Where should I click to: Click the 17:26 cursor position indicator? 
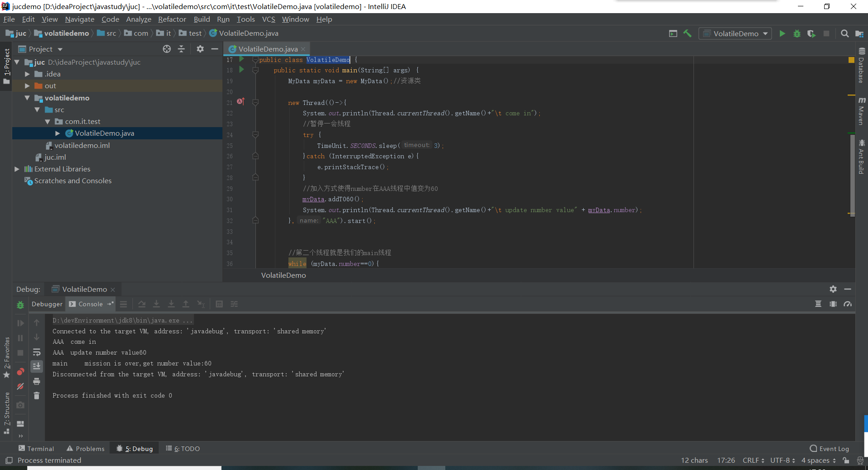726,461
